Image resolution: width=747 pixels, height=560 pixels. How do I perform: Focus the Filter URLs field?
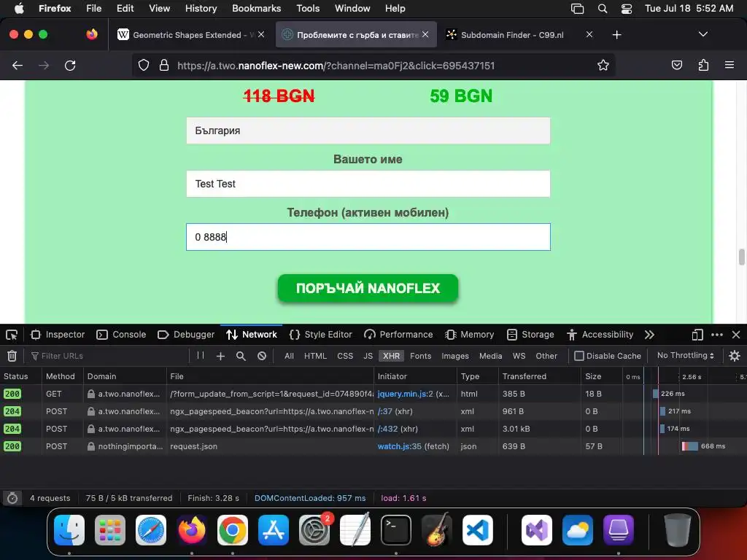pyautogui.click(x=109, y=356)
